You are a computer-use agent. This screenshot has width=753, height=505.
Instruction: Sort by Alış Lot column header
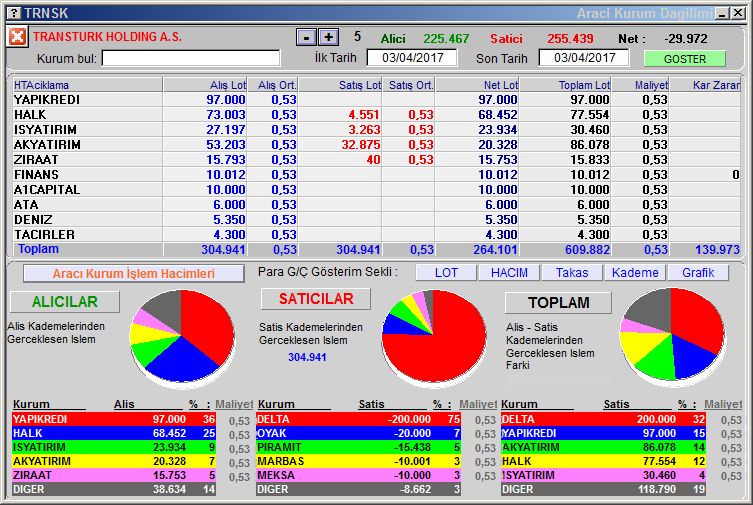205,85
